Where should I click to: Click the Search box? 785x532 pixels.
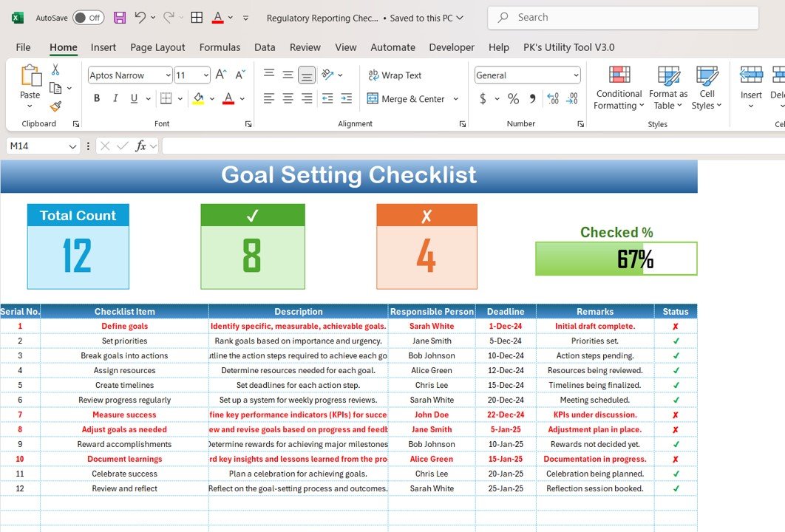[x=623, y=18]
